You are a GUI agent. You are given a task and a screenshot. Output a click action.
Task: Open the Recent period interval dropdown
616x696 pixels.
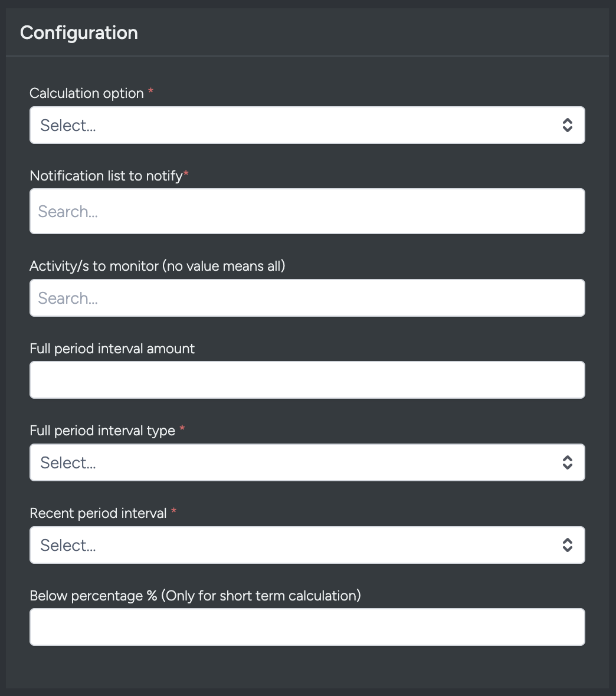pos(295,545)
